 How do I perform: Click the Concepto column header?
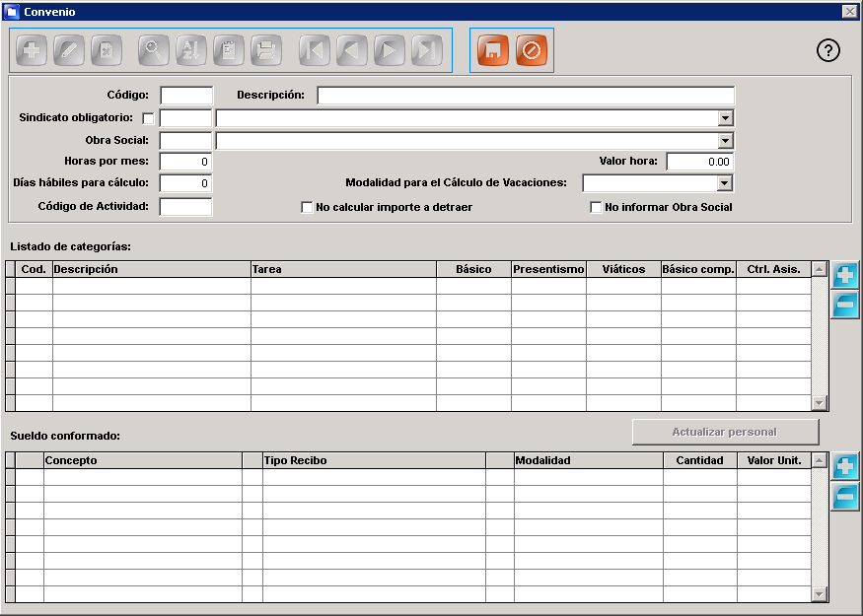click(x=143, y=461)
